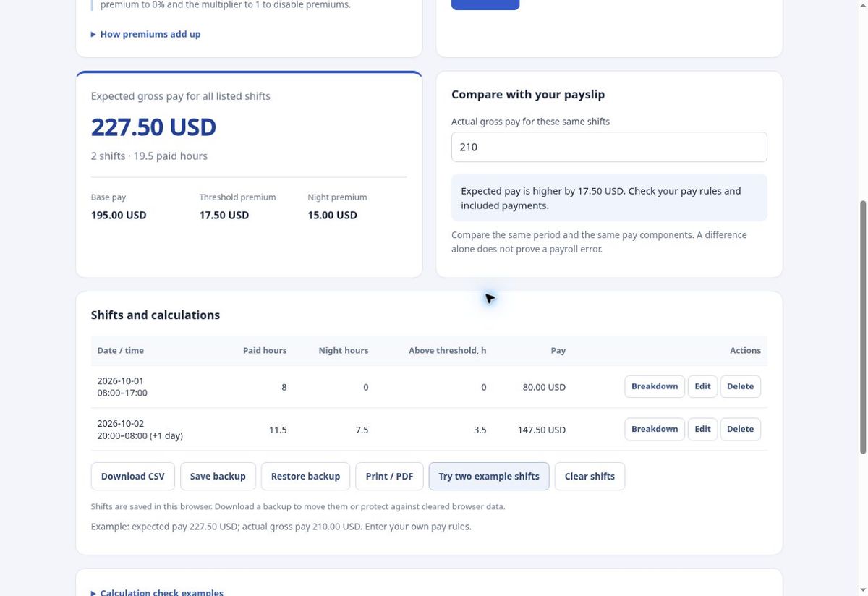Screen dimensions: 868x596
Task: Delete the 2026-10-01 shift
Action: click(740, 386)
